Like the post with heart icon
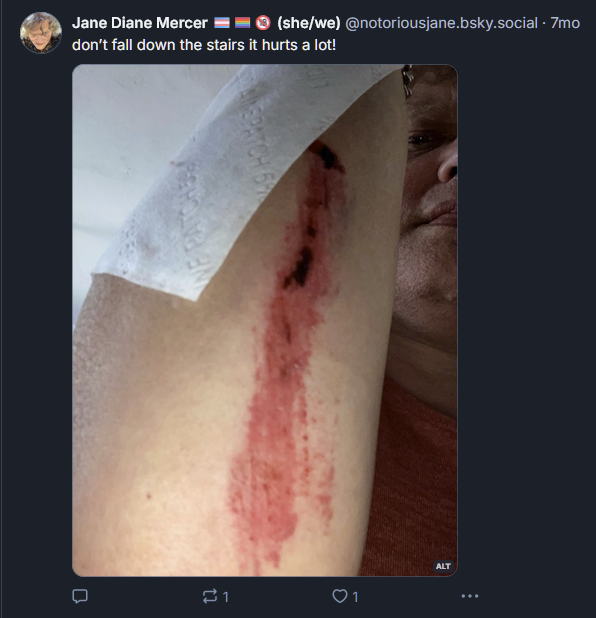Screen dimensions: 596x618 coord(340,596)
